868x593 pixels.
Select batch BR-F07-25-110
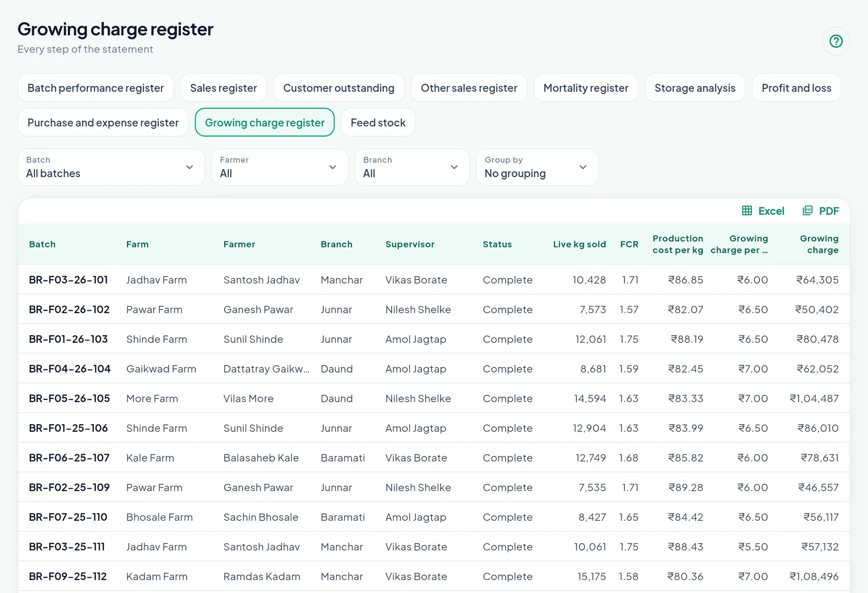coord(68,517)
